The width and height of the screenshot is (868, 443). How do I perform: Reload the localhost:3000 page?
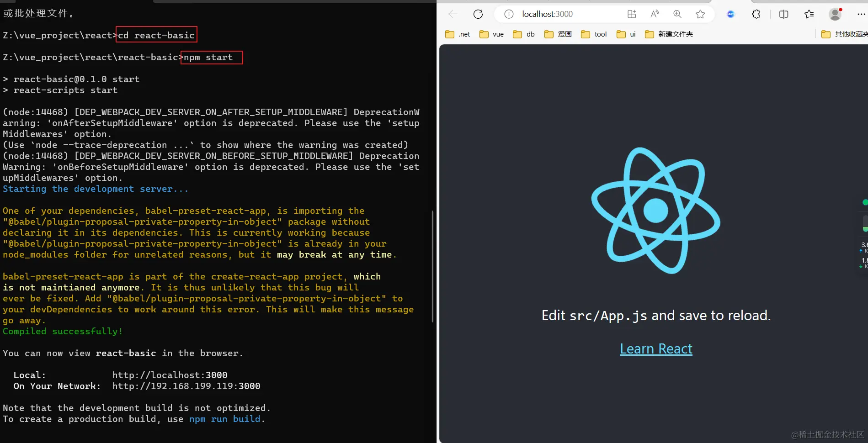click(478, 14)
